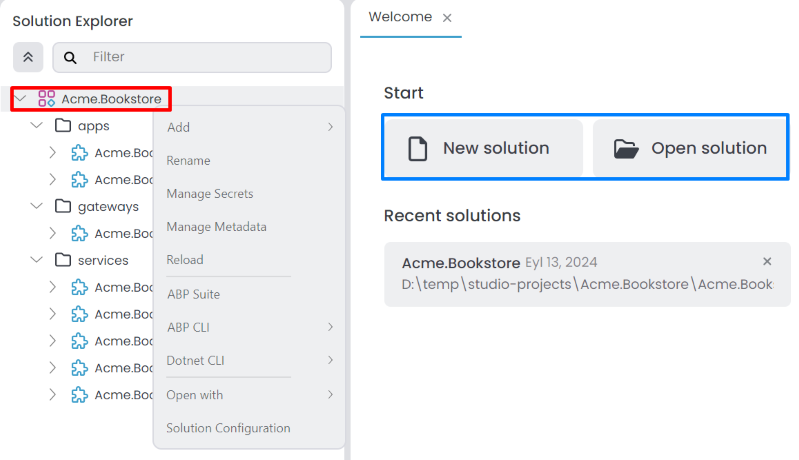
Task: Click the Eyl 13, 2024 date
Action: tap(561, 262)
